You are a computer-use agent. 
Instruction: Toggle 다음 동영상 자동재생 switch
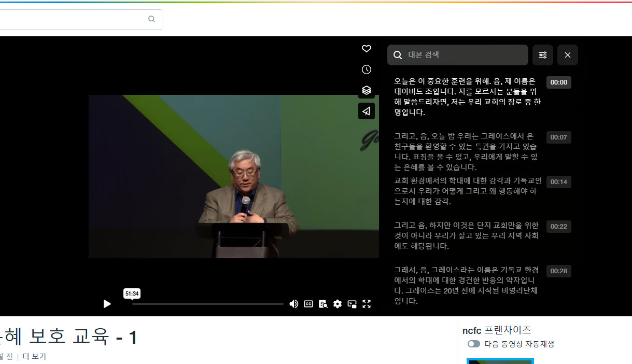pos(473,344)
